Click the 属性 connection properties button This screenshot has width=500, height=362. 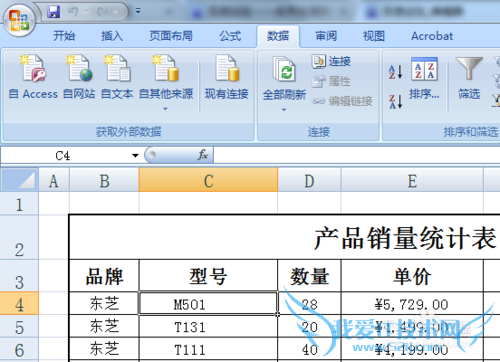pos(332,81)
